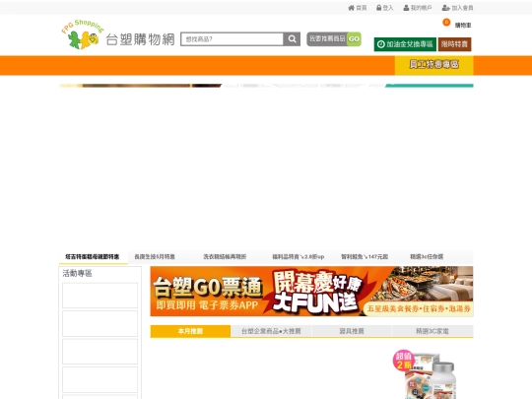This screenshot has width=532, height=399.
Task: Click the user icon beside 我的帳戶
Action: click(x=406, y=8)
